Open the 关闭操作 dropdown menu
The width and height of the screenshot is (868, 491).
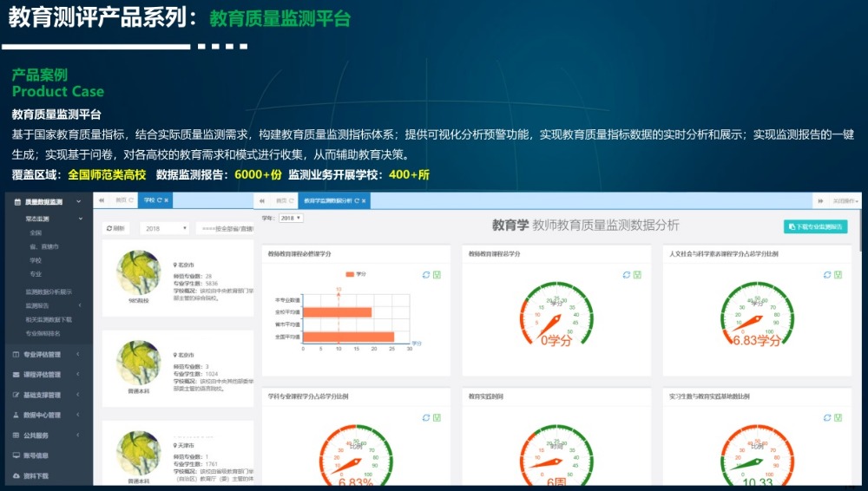[x=845, y=200]
